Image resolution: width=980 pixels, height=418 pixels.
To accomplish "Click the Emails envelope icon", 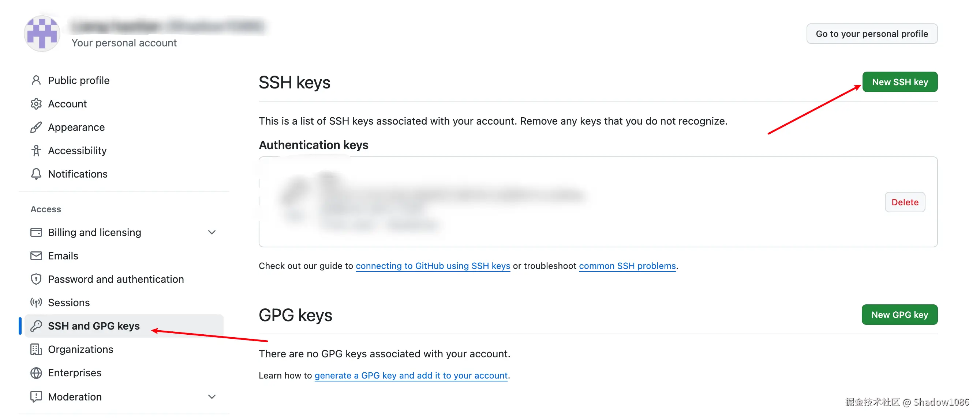I will coord(36,256).
